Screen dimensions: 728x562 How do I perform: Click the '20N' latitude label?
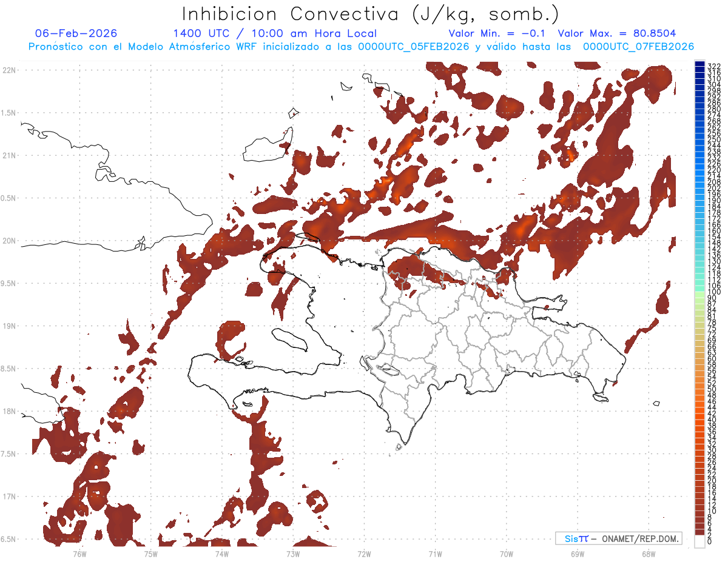[x=8, y=241]
